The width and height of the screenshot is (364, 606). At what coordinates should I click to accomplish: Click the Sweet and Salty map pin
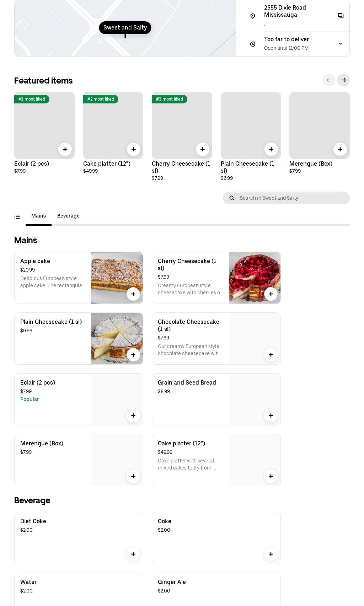(x=125, y=28)
